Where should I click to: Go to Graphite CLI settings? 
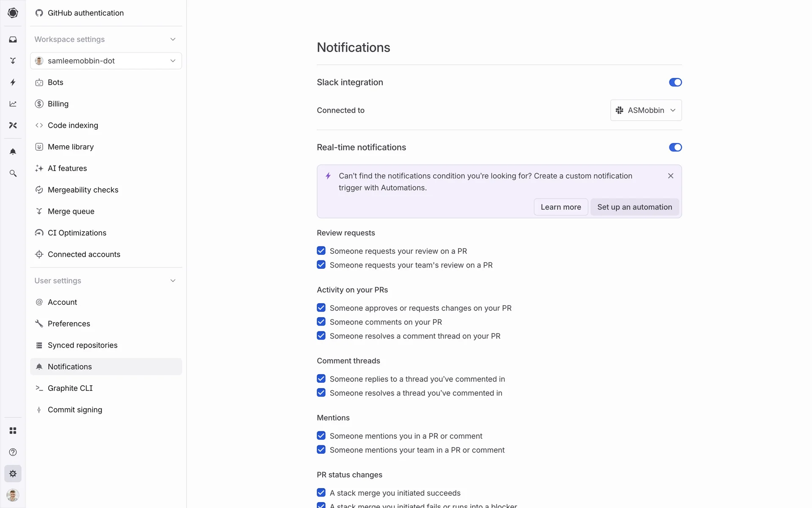click(x=70, y=388)
